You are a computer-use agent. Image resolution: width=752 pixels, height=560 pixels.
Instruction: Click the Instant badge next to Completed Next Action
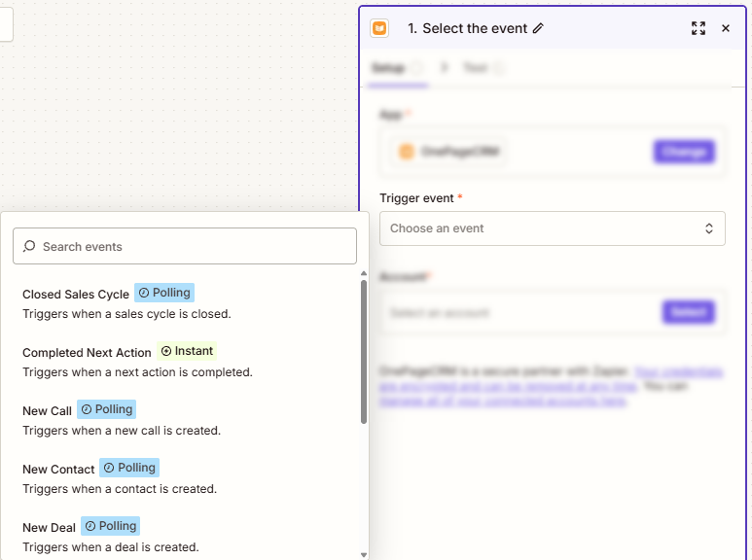click(187, 351)
